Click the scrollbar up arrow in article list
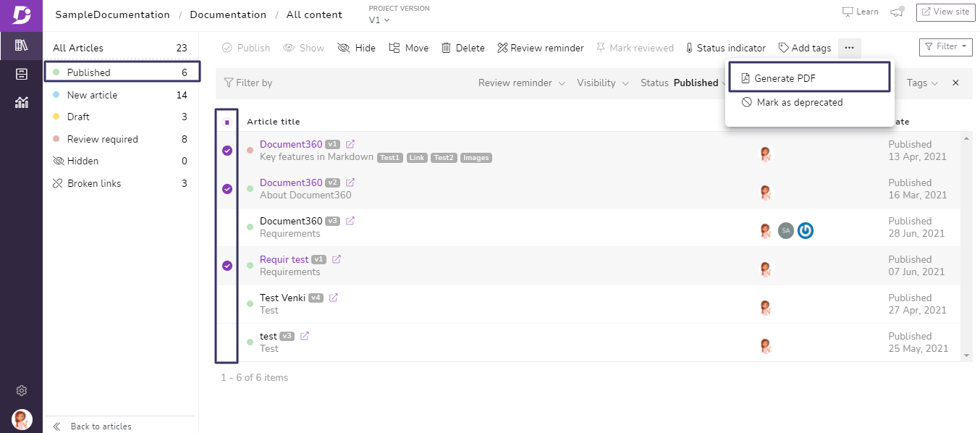980x433 pixels. (x=966, y=138)
